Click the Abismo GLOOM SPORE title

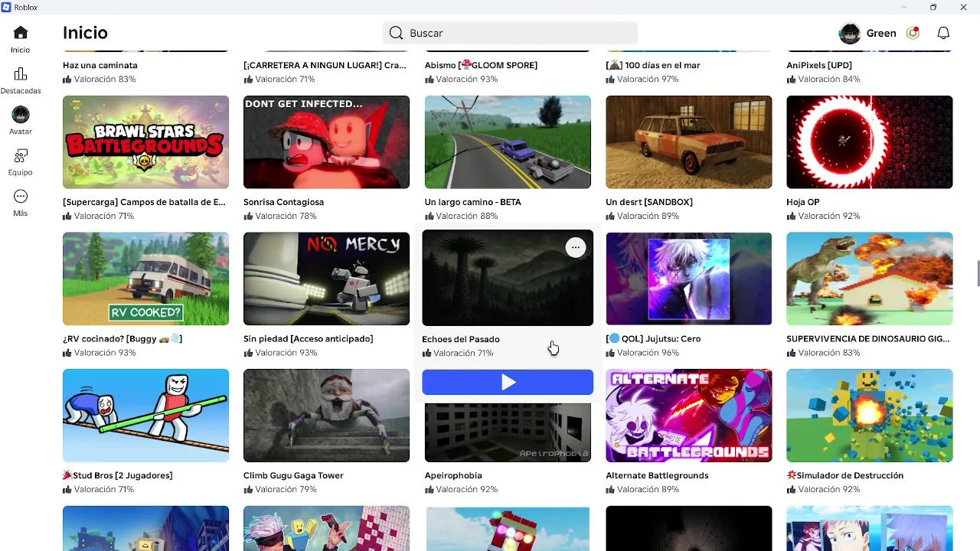pyautogui.click(x=481, y=65)
